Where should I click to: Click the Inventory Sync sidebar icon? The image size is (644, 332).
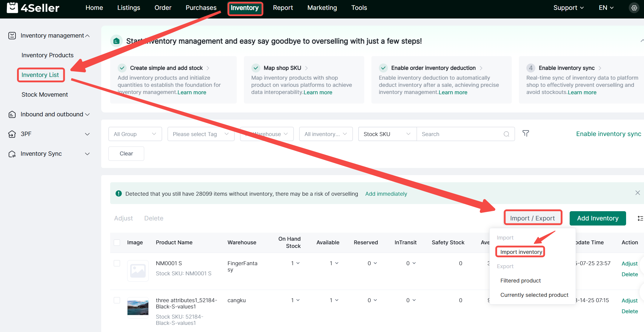pyautogui.click(x=12, y=154)
